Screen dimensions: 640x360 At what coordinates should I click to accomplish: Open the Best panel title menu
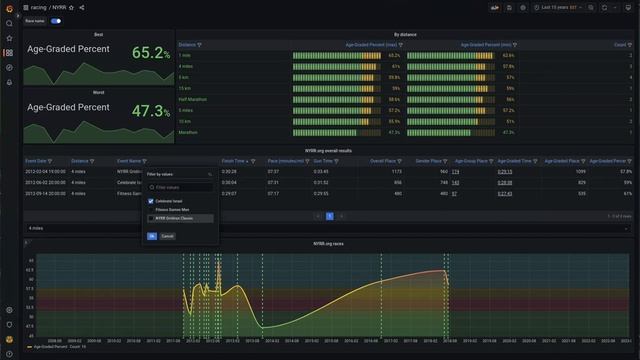98,35
